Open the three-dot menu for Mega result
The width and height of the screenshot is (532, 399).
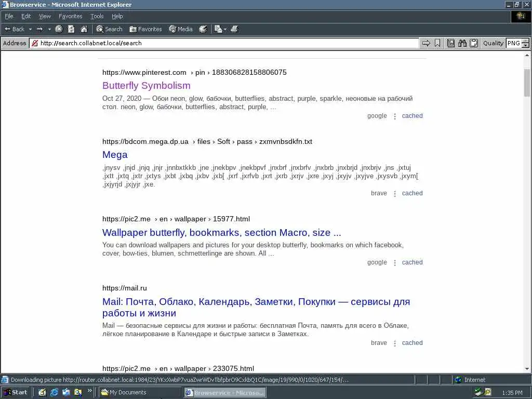pyautogui.click(x=395, y=194)
